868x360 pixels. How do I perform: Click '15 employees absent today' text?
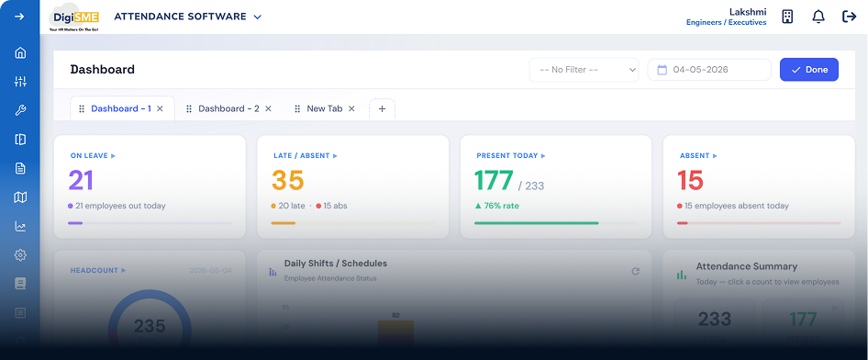point(736,206)
